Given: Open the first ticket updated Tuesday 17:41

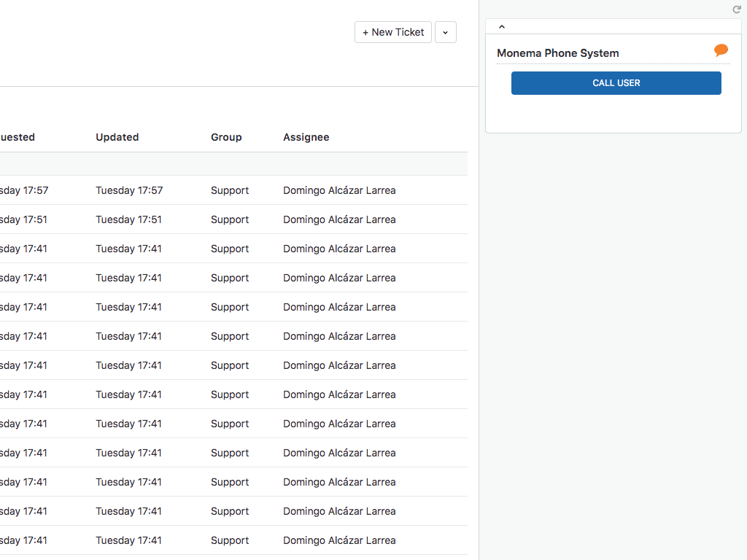Looking at the screenshot, I should click(x=128, y=249).
